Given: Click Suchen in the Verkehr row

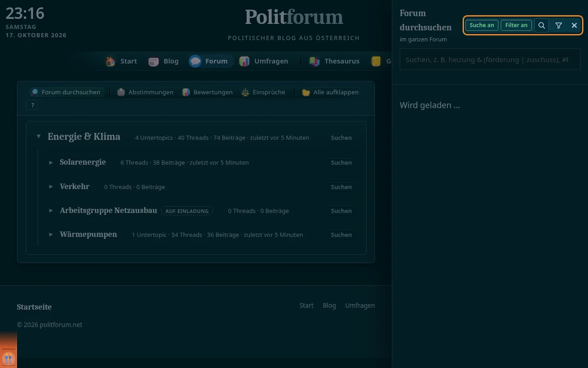Looking at the screenshot, I should click(341, 187).
